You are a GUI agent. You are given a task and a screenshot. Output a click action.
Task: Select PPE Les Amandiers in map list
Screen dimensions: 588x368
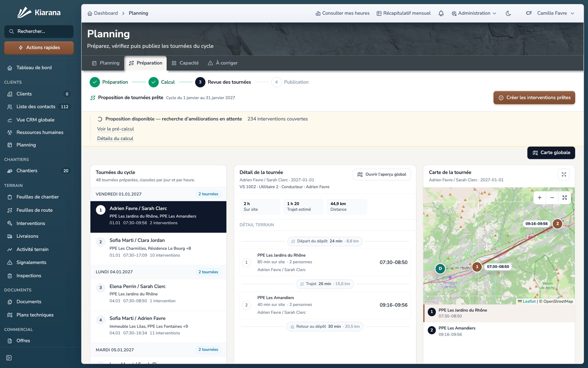[x=499, y=331]
